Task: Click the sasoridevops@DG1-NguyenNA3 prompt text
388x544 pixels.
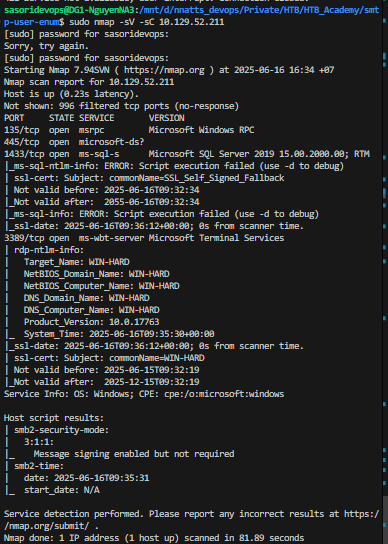Action: [69, 10]
